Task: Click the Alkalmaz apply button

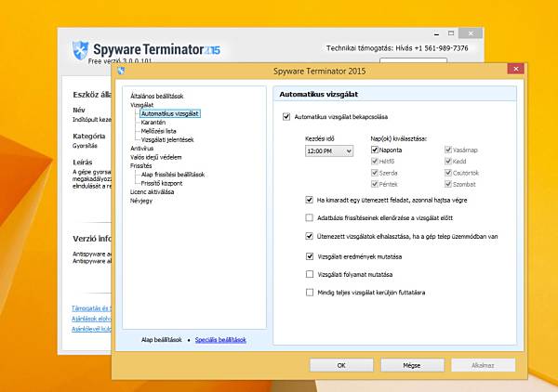Action: point(483,365)
